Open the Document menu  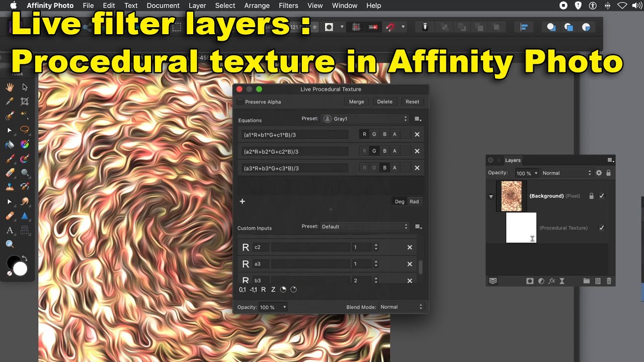pyautogui.click(x=163, y=6)
